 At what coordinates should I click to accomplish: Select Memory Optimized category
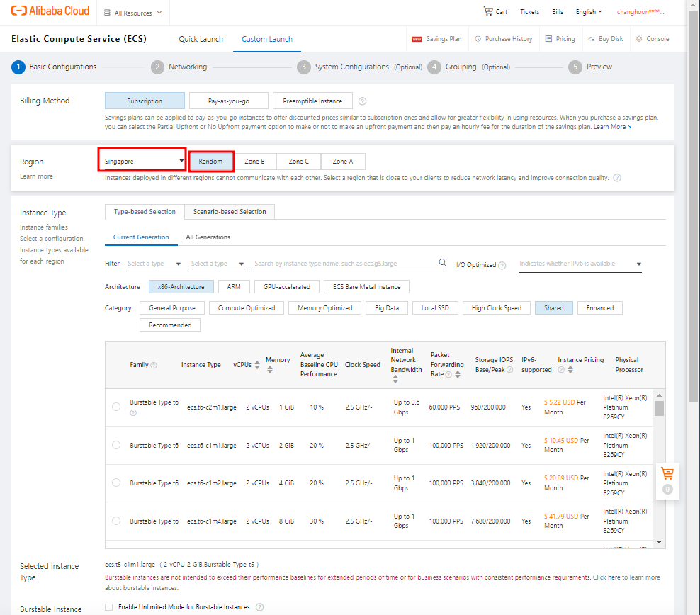[x=325, y=308]
